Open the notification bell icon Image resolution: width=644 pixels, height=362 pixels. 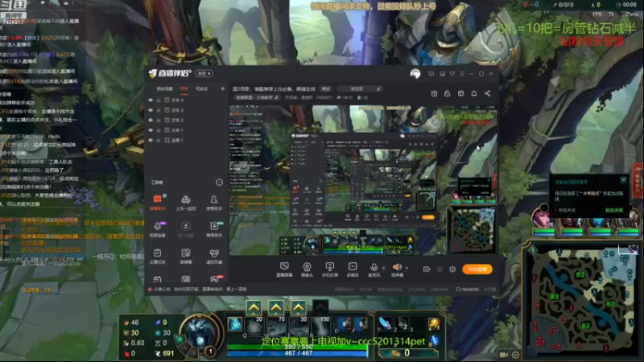coord(474,93)
